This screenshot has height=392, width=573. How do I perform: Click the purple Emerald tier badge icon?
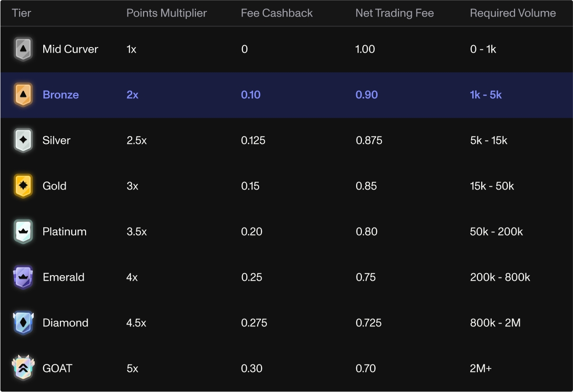23,277
